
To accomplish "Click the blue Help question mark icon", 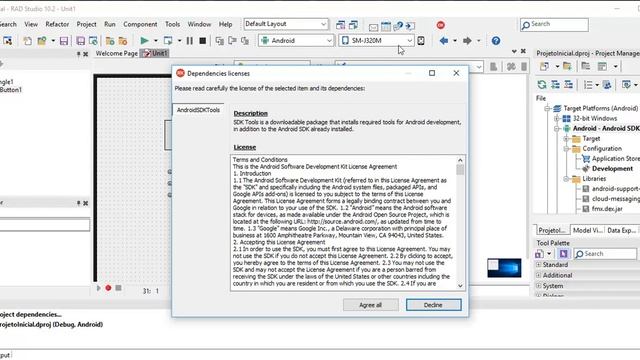I will (x=496, y=40).
